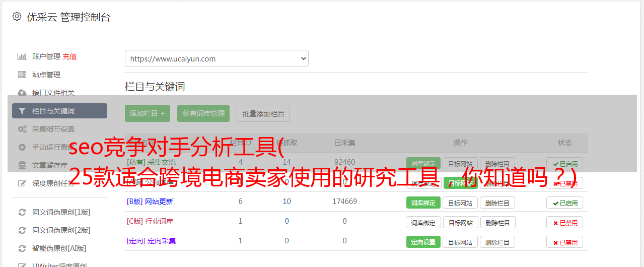Open the site URL dropdown https://www.ucaiyun.com
The image size is (644, 267).
pyautogui.click(x=217, y=58)
